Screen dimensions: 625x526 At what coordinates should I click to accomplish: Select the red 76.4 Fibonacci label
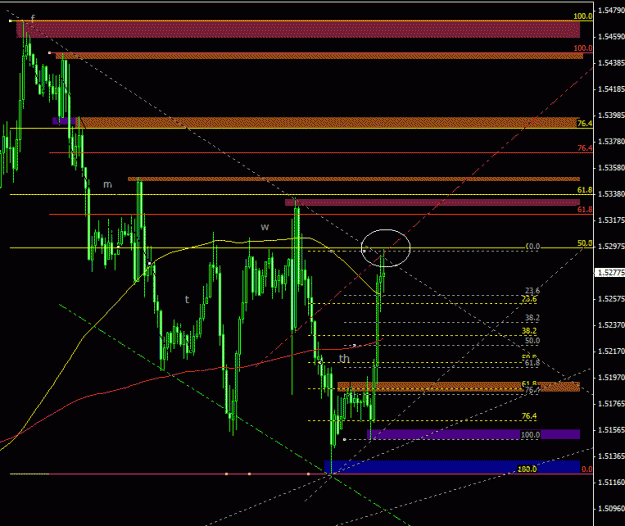(x=585, y=148)
